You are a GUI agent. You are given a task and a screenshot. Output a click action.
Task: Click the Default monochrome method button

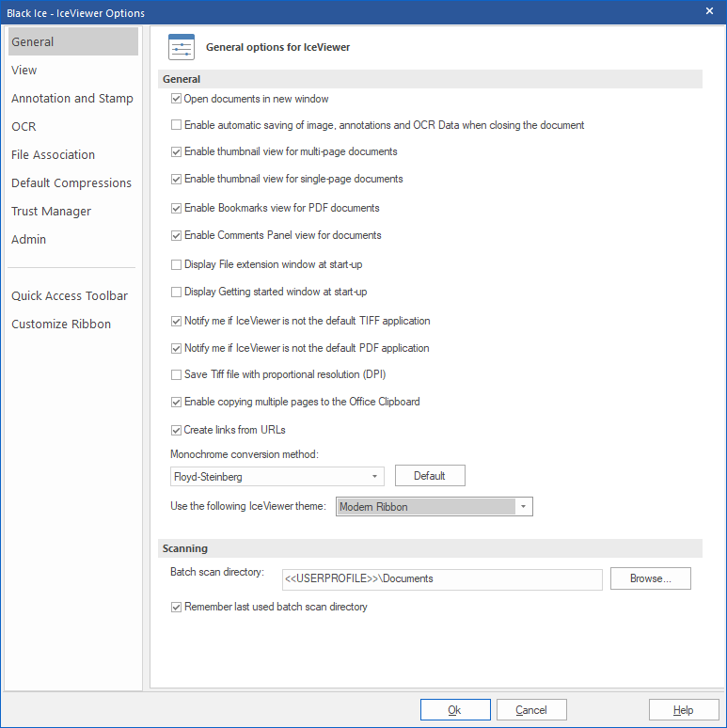tap(430, 476)
